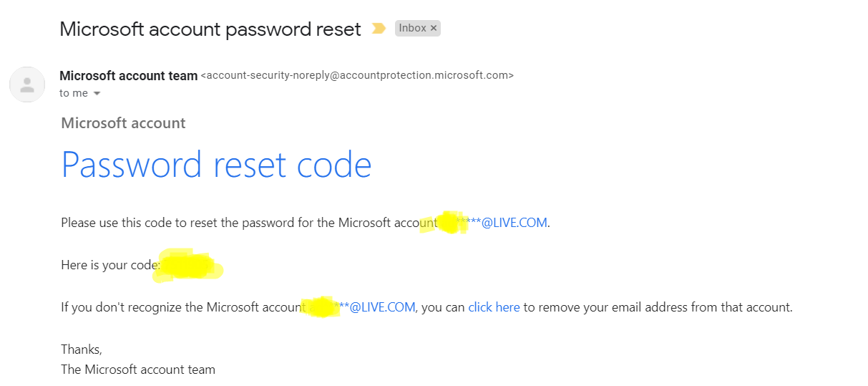Viewport: 868px width, 386px height.
Task: Click highlighted code after 'Here is your code'
Action: click(188, 266)
